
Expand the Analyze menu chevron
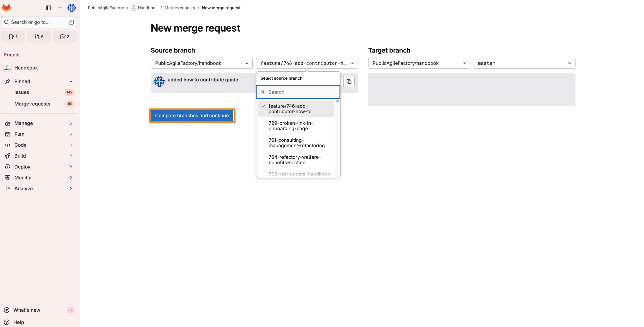[71, 188]
